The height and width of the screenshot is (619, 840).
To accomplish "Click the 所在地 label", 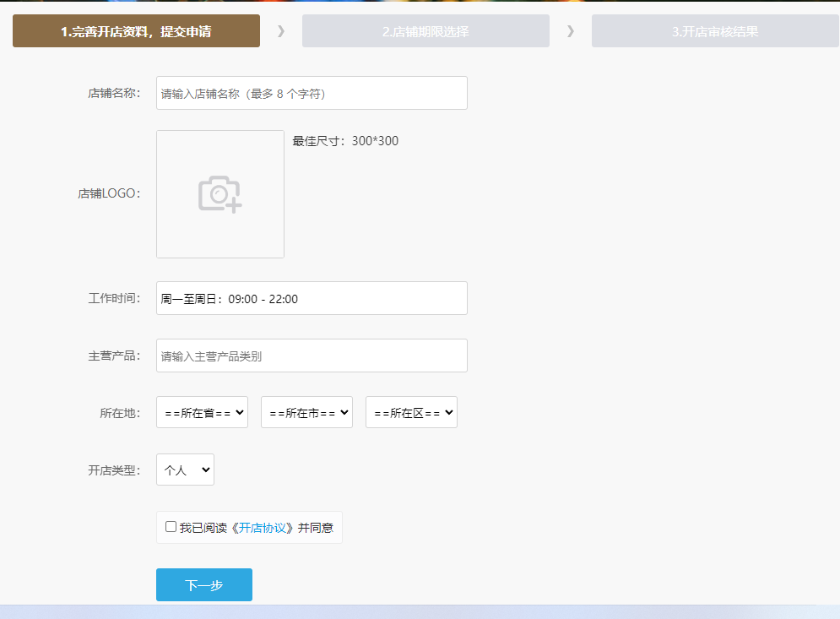I will [119, 413].
